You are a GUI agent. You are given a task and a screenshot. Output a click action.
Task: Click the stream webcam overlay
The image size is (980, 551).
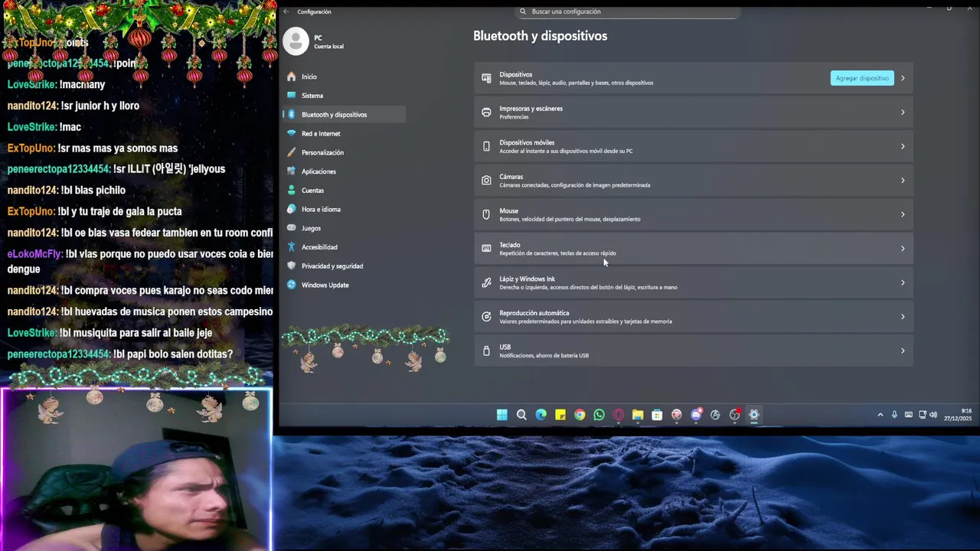tap(136, 470)
